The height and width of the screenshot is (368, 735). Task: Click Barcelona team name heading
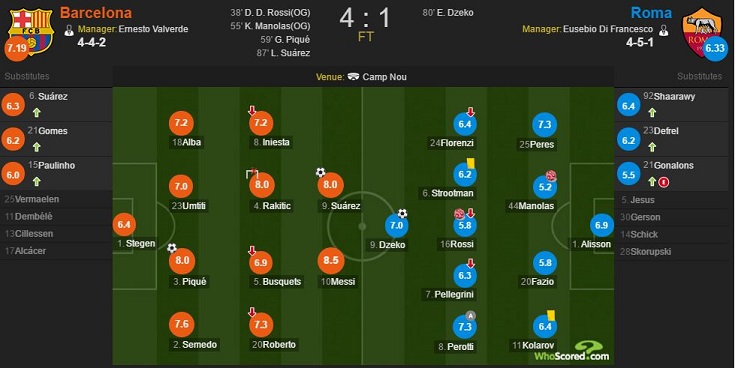click(x=96, y=13)
